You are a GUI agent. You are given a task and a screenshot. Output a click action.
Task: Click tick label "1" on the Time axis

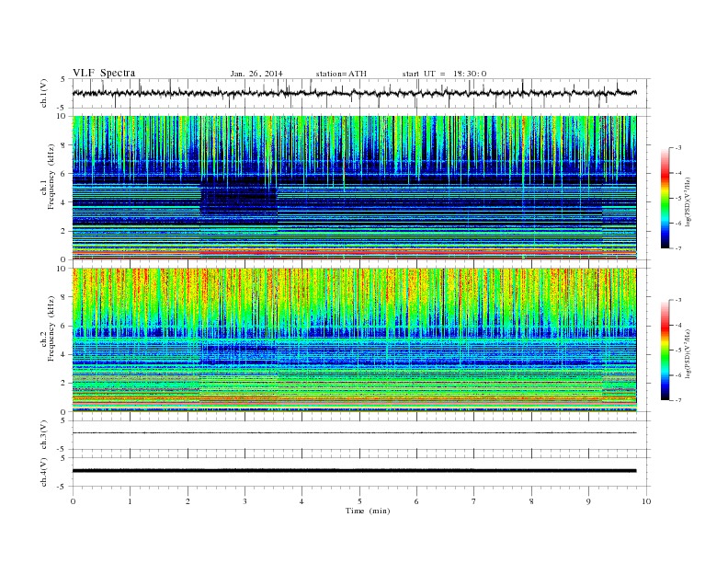(130, 501)
